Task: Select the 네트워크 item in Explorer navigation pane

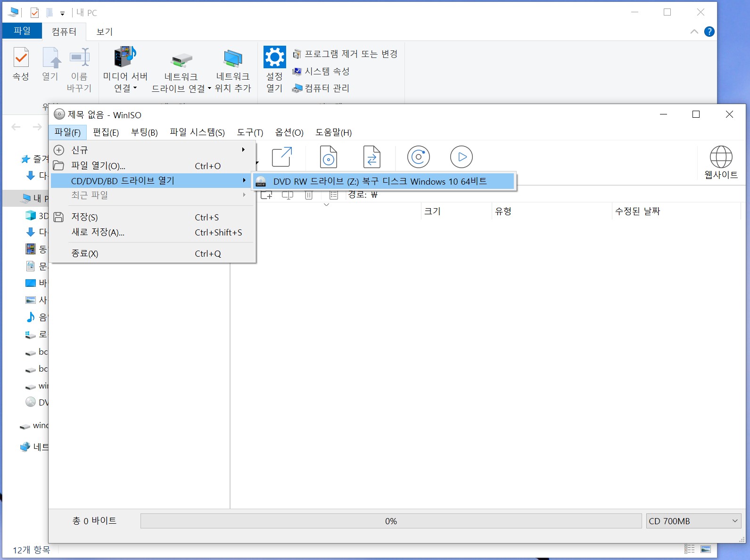Action: tap(34, 447)
